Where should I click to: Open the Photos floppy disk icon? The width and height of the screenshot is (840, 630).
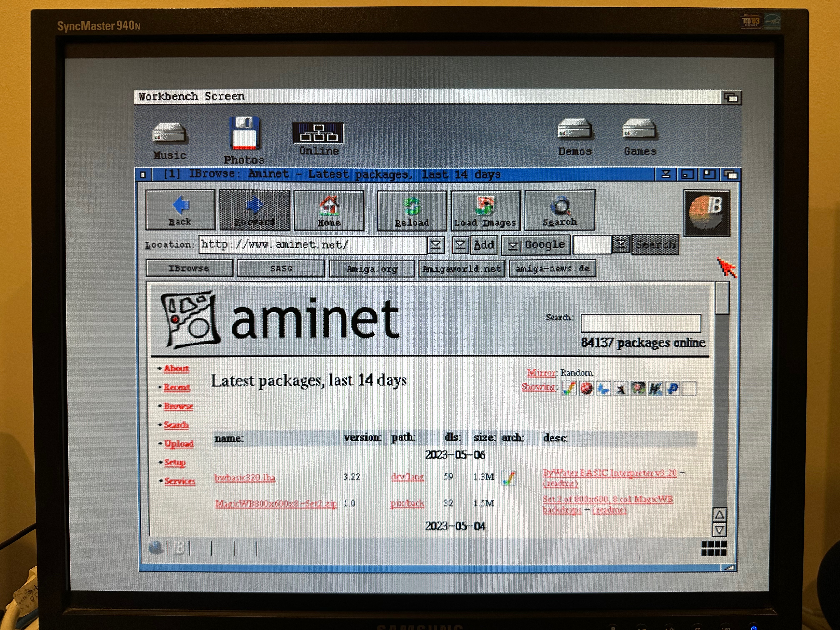click(x=244, y=140)
